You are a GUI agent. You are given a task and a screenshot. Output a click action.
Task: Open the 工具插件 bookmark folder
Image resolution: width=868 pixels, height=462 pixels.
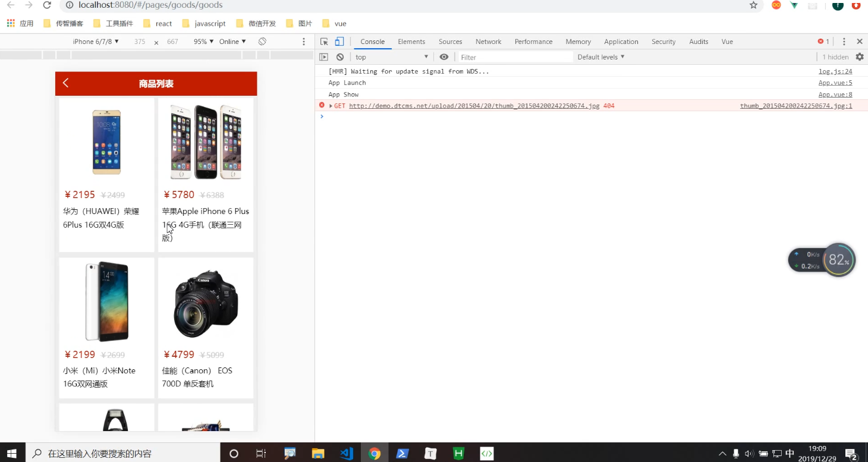tap(114, 24)
